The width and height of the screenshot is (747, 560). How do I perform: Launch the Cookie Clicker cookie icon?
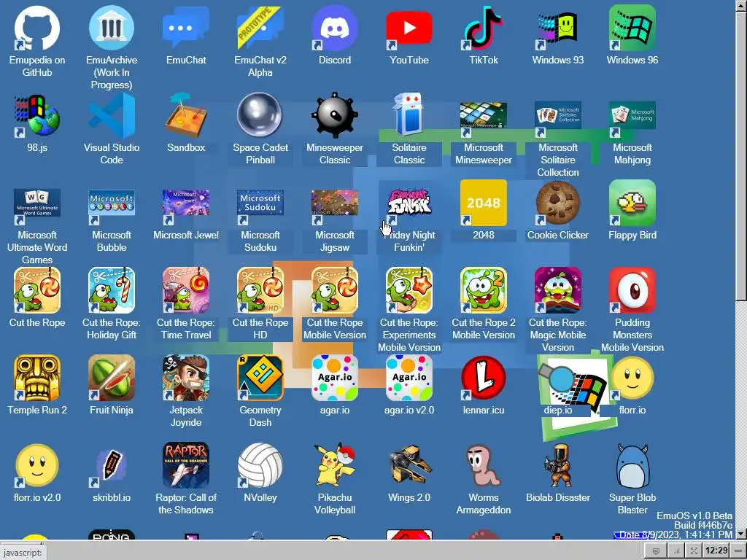[557, 203]
